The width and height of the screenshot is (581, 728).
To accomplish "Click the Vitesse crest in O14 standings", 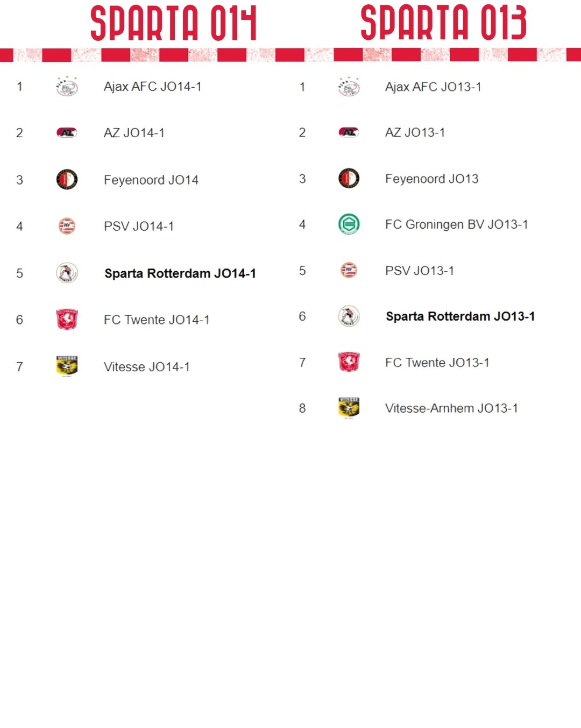I will click(67, 366).
